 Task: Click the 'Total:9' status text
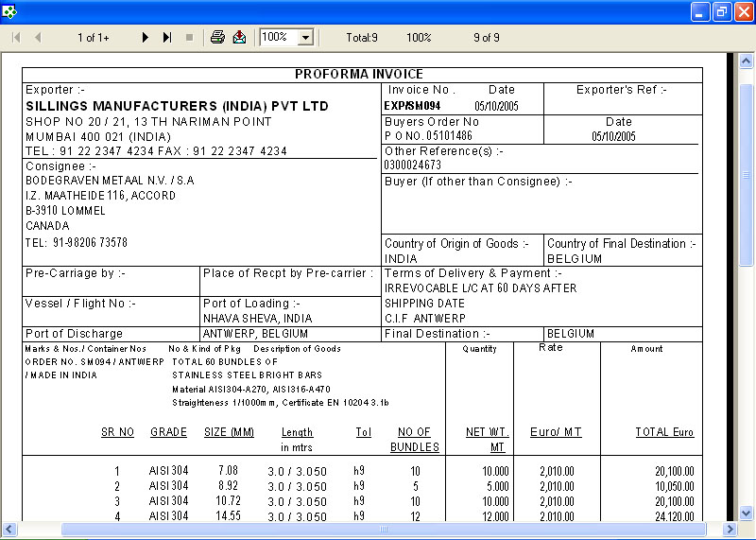(x=362, y=38)
